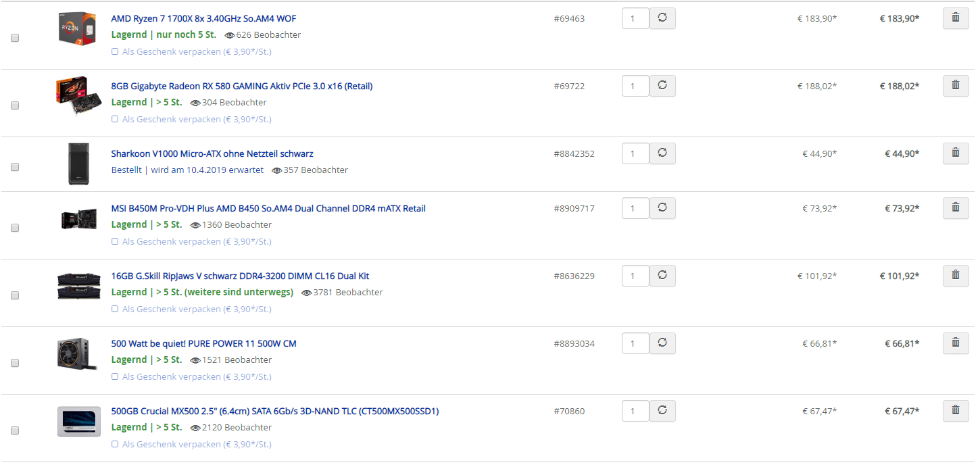Click refresh icon next to Radeon RX 580 quantity
Screen dimensions: 980x471
click(x=662, y=86)
